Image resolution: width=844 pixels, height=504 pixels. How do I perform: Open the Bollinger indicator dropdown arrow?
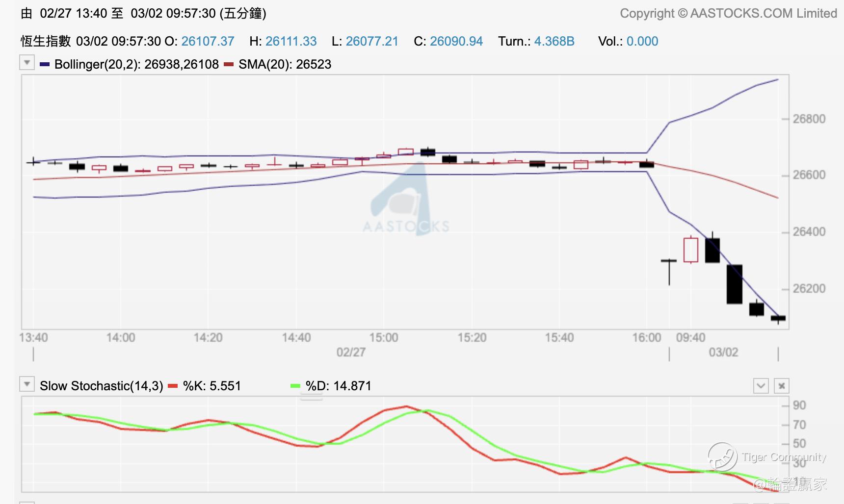(27, 63)
